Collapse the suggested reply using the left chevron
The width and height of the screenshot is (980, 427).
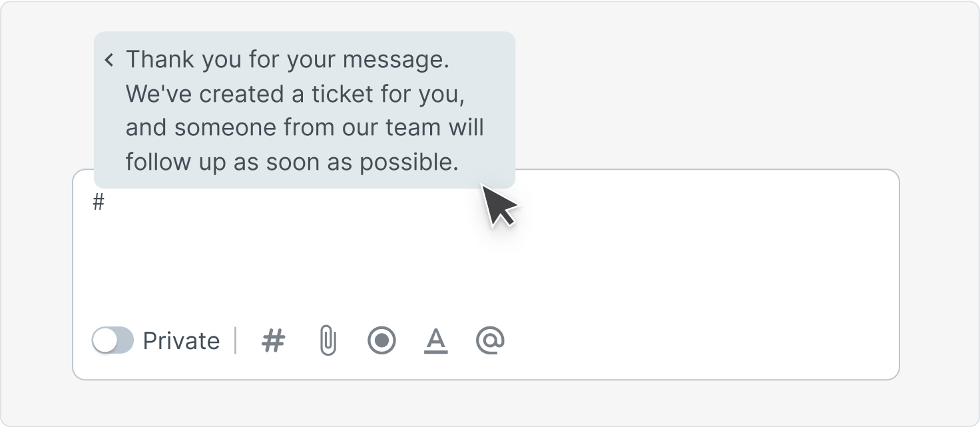coord(110,59)
